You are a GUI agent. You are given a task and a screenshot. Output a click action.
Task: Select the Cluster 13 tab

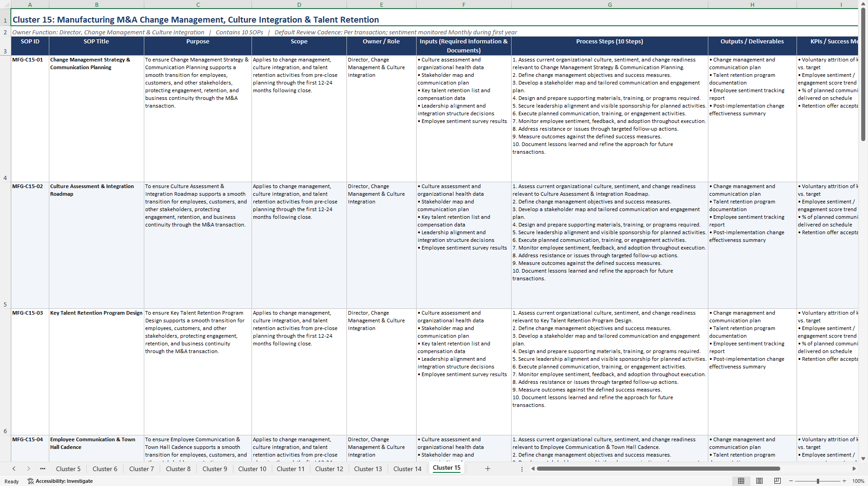coord(368,469)
